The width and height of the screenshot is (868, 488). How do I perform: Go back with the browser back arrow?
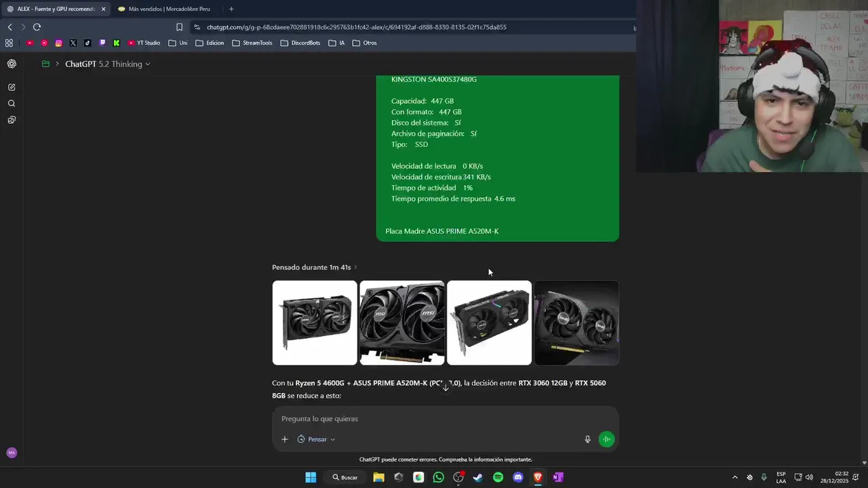pos(9,27)
